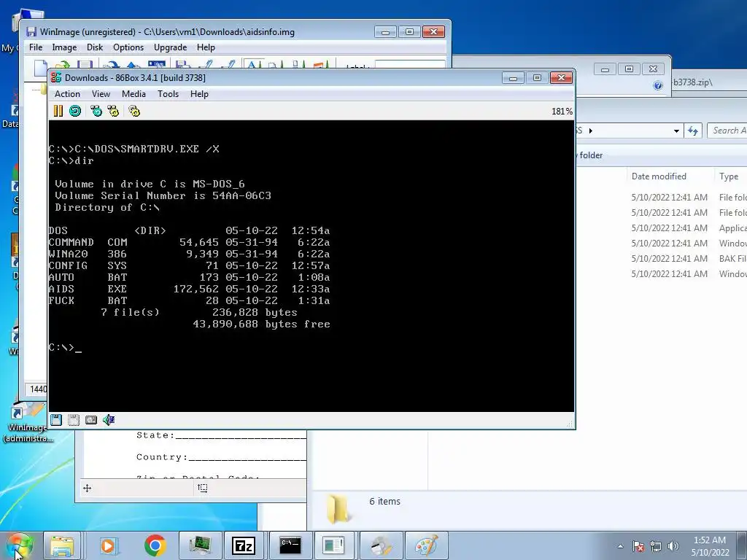Open the Media menu in 86Box

(x=134, y=94)
